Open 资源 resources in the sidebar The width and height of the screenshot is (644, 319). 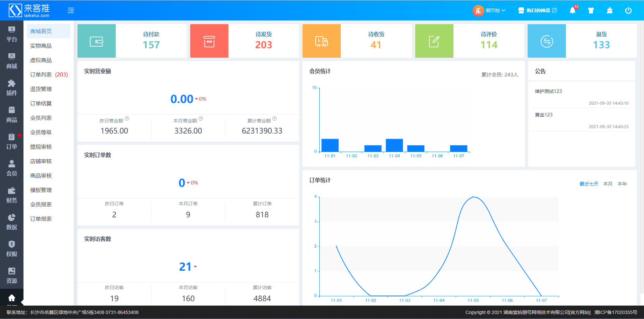tap(12, 276)
